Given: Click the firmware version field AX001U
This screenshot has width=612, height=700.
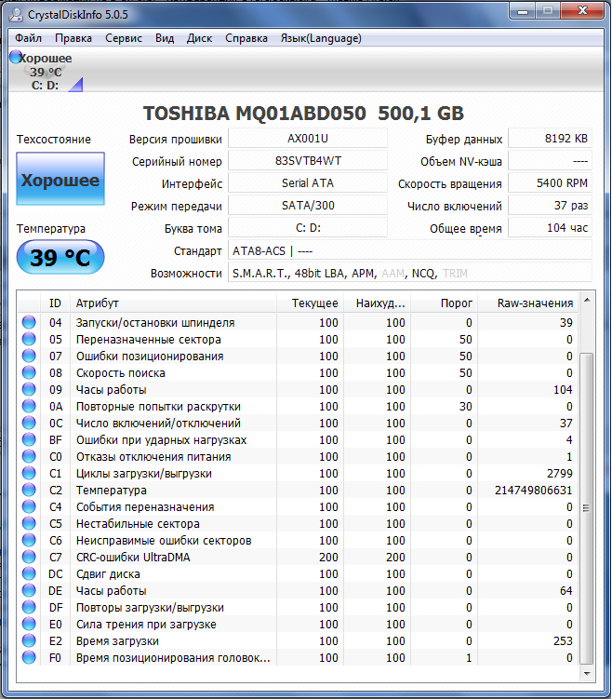Looking at the screenshot, I should click(308, 139).
